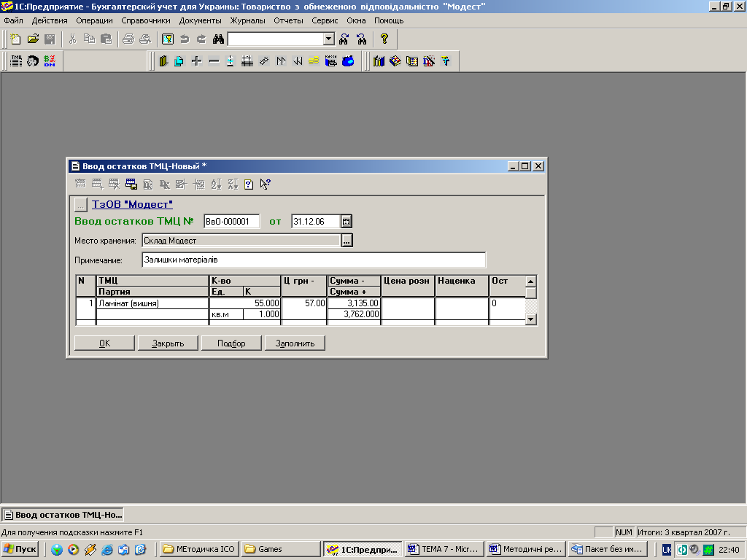The image size is (747, 560).
Task: Open the Справочники menu
Action: coord(146,20)
